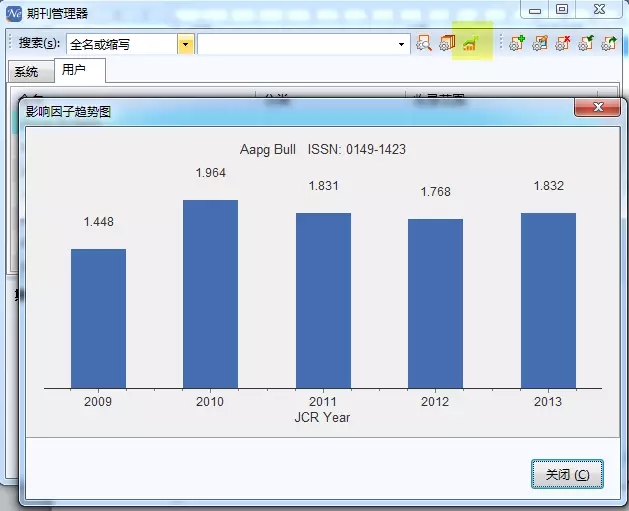629x511 pixels.
Task: Click the Ne application logo icon
Action: 14,14
